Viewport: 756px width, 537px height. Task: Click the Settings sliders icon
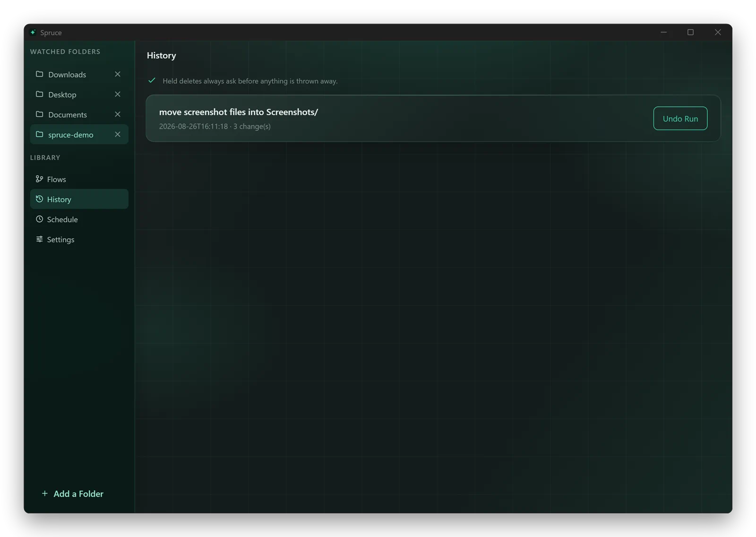point(39,239)
